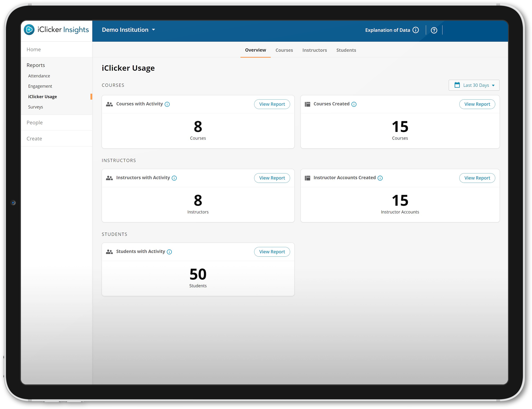Select the Instructors navigation item
532x409 pixels.
pos(315,50)
